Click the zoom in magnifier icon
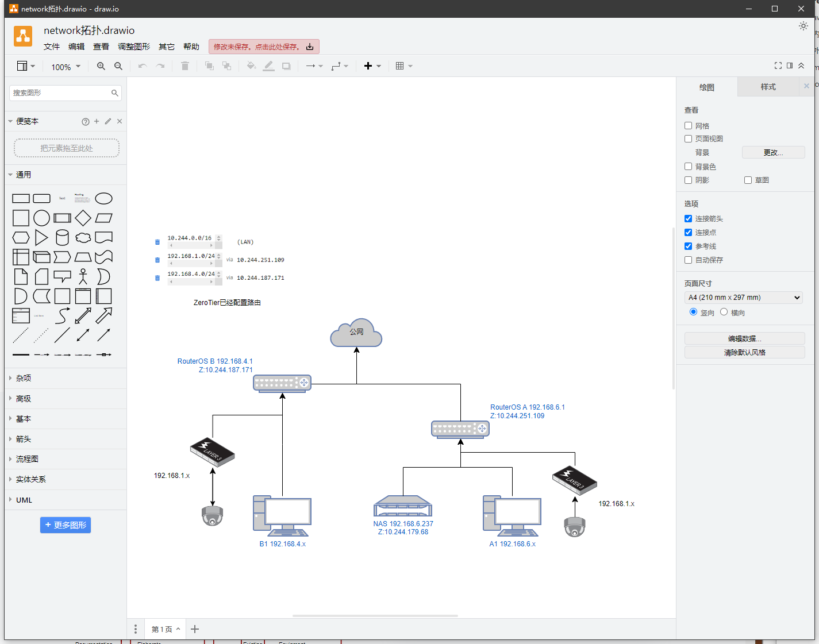 coord(101,66)
